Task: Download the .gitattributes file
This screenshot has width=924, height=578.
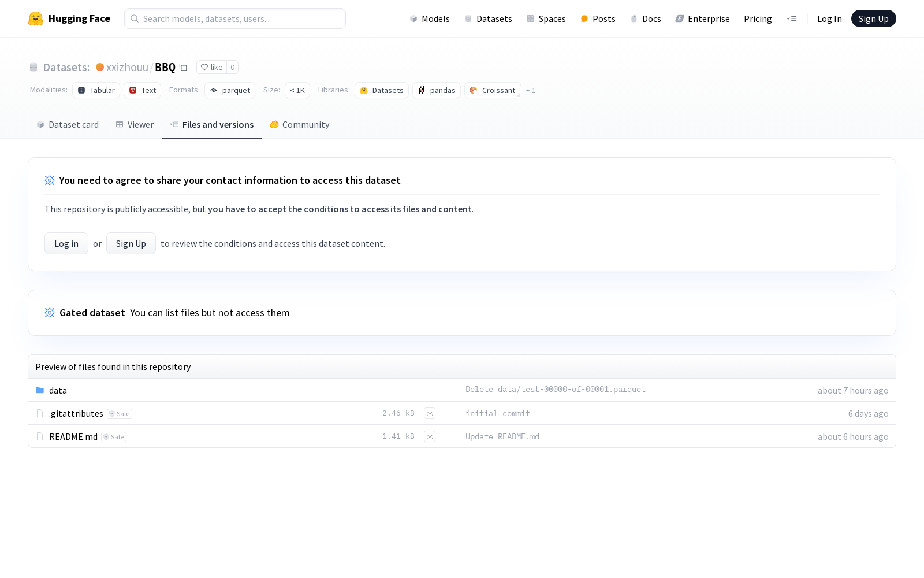Action: [429, 413]
